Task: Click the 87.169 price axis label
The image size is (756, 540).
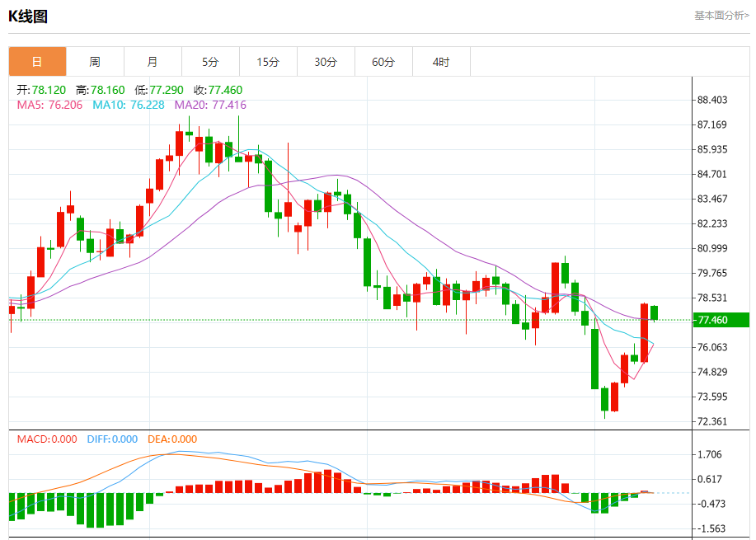Action: pyautogui.click(x=712, y=124)
